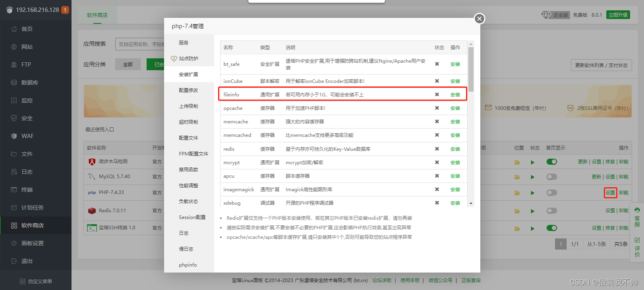Install the memcached extension

(455, 135)
